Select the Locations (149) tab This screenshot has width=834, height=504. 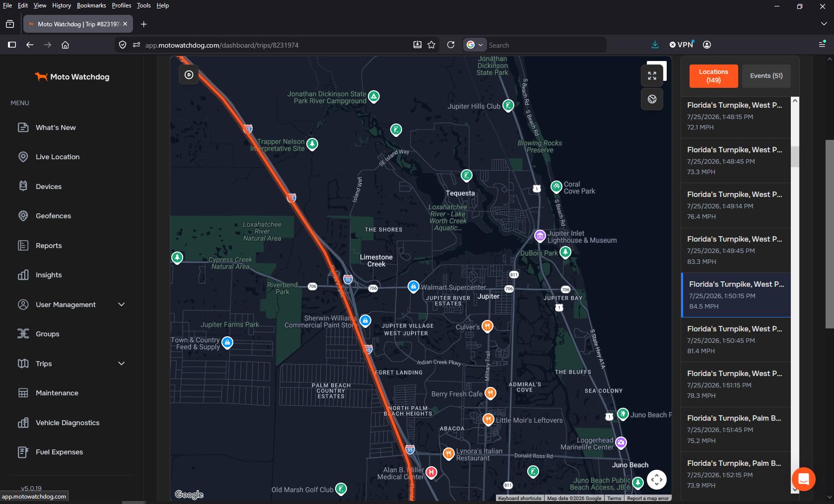(713, 76)
